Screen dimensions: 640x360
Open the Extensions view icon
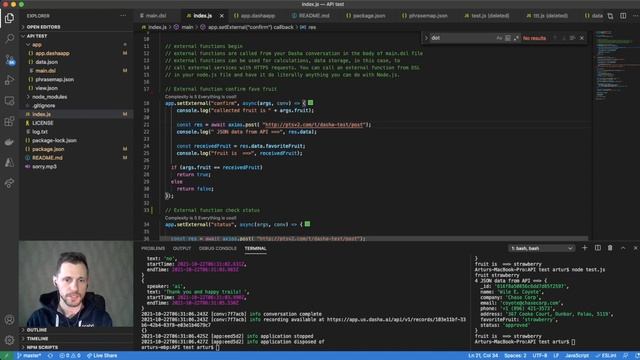click(x=9, y=121)
